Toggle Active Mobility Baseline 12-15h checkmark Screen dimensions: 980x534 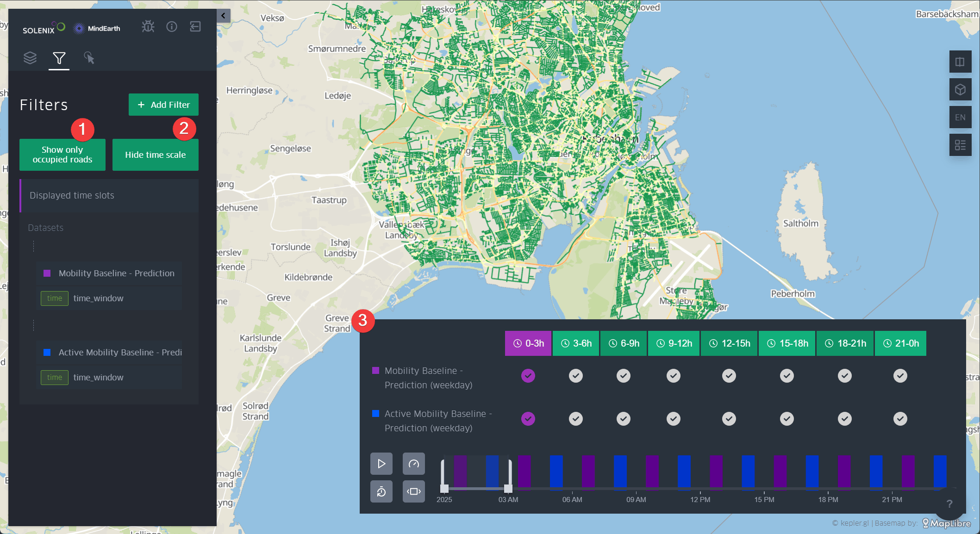pos(729,419)
